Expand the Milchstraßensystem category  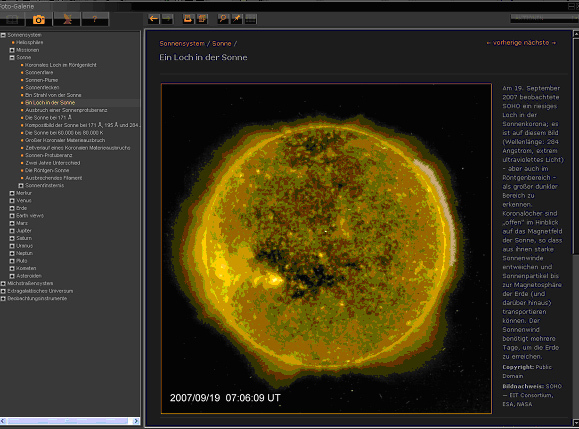(x=3, y=284)
